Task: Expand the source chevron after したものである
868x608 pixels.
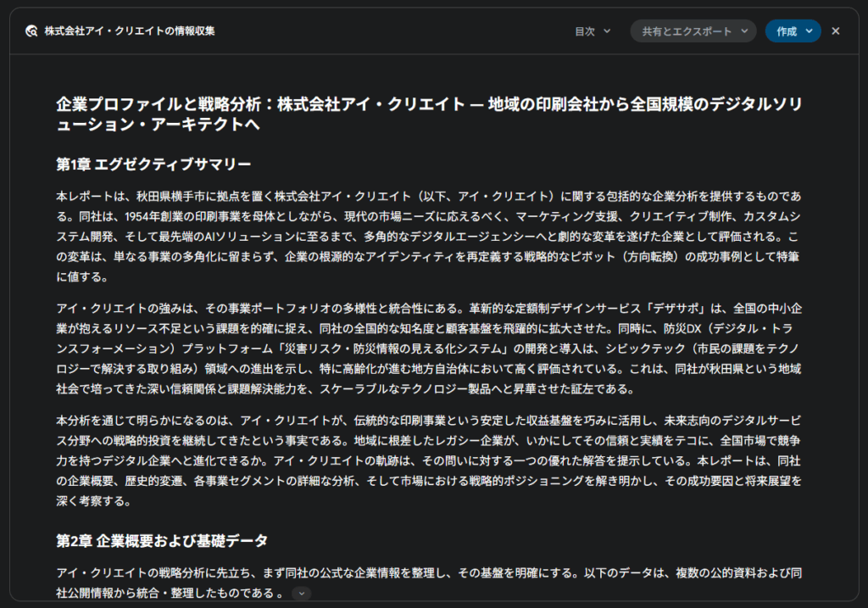Action: pos(301,594)
